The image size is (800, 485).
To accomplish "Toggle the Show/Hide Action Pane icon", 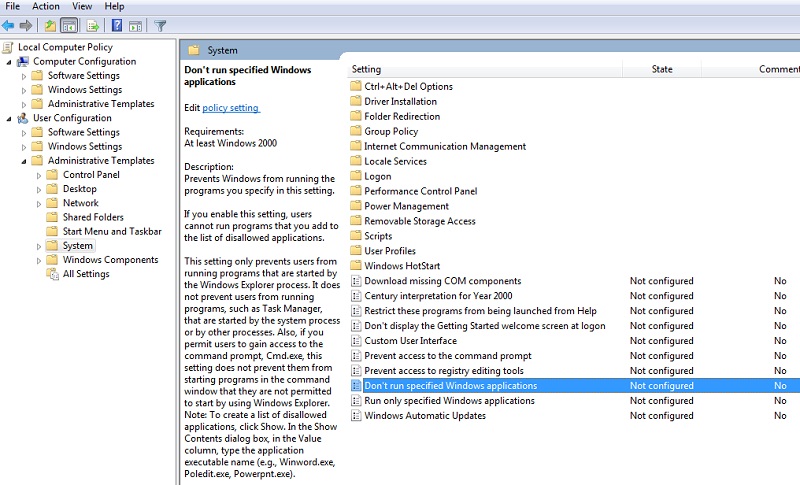I will pos(135,25).
